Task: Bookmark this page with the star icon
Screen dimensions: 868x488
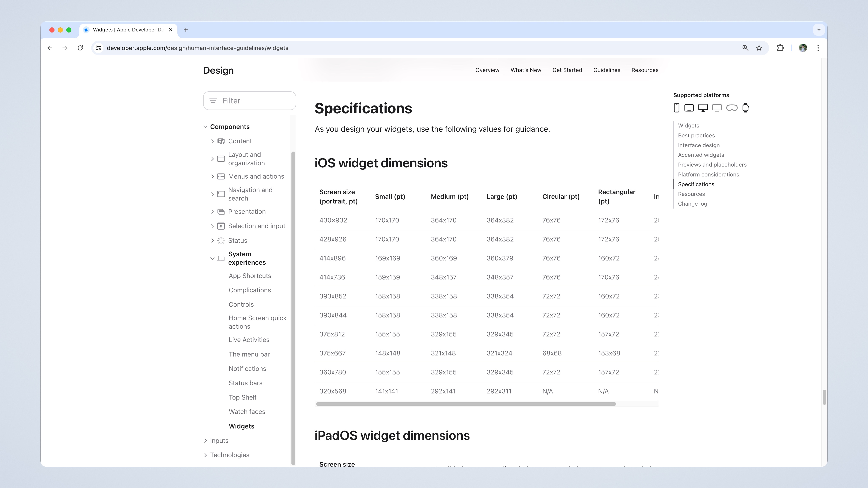Action: pyautogui.click(x=759, y=48)
